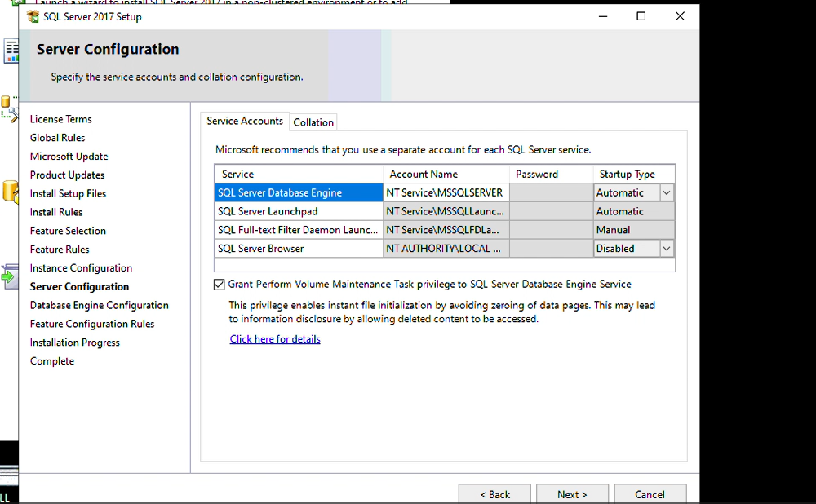Click Installation Progress step

tap(74, 343)
